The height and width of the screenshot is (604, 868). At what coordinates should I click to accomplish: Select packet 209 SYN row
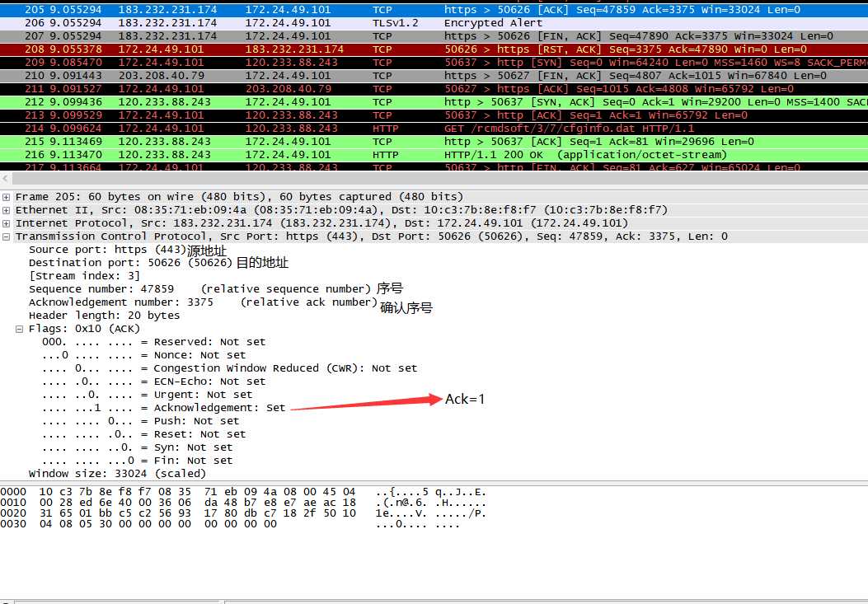434,63
